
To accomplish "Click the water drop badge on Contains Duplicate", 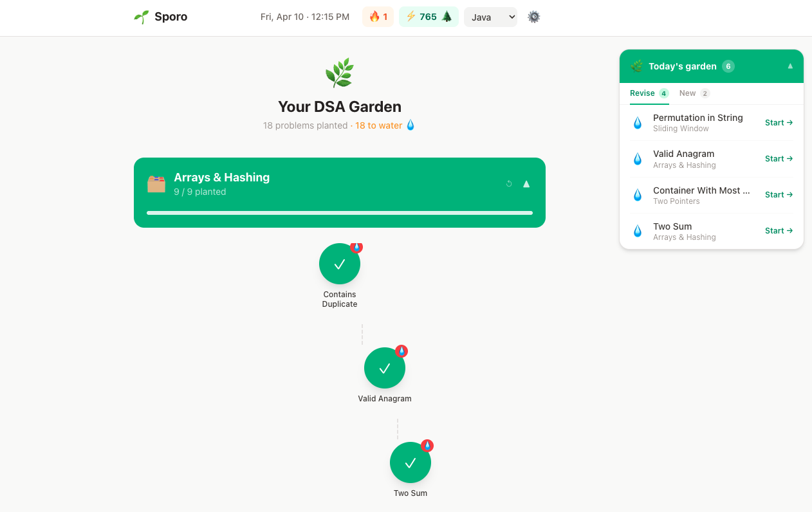I will pyautogui.click(x=356, y=248).
